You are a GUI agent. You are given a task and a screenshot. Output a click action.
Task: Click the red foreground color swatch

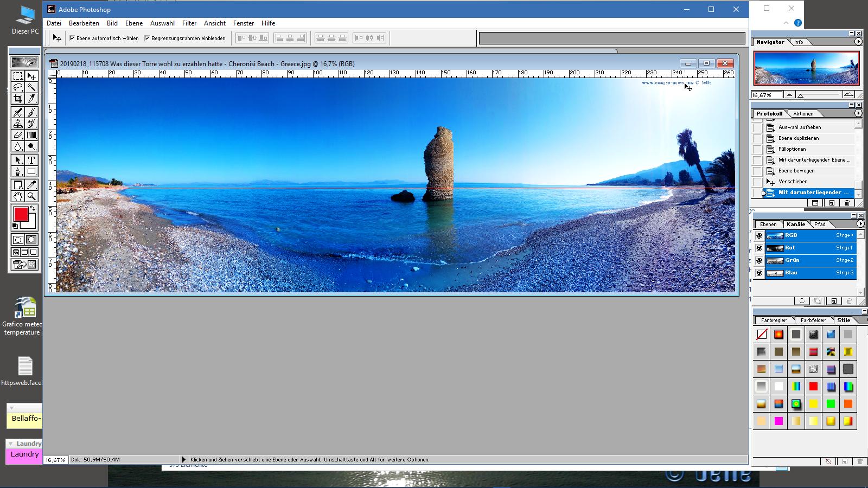pyautogui.click(x=21, y=214)
